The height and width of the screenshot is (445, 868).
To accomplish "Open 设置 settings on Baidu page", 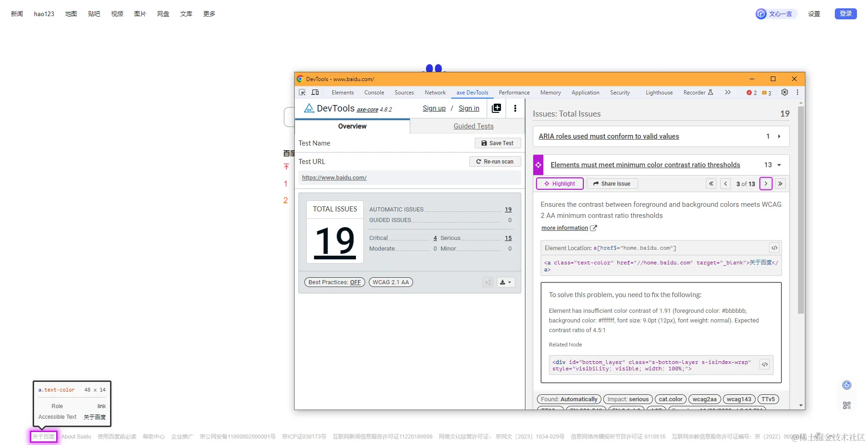I will pos(814,14).
